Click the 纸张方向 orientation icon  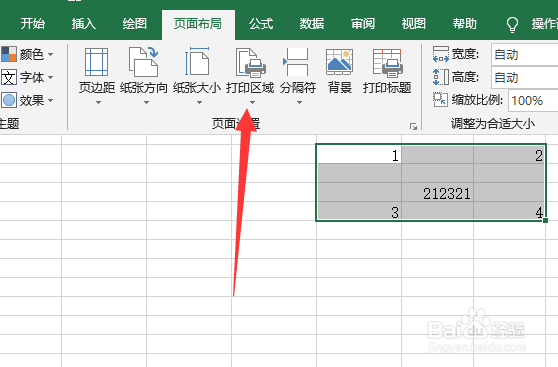144,62
